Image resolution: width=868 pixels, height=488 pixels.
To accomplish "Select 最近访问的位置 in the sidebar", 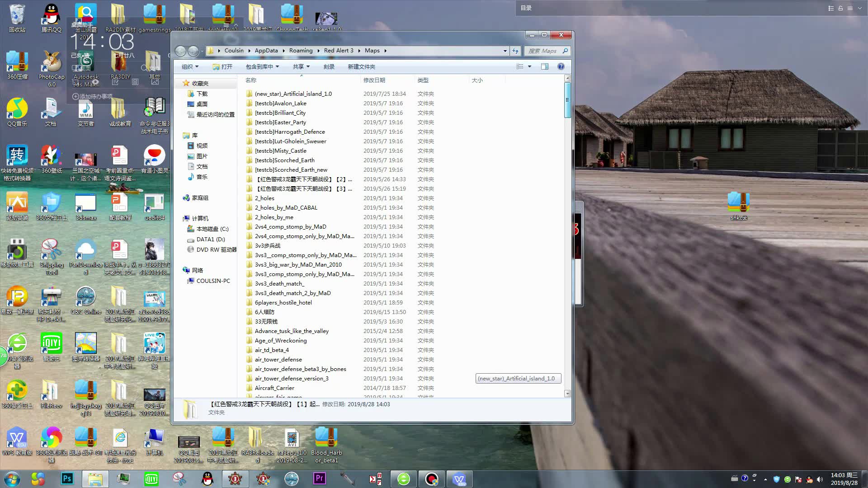I will point(211,114).
